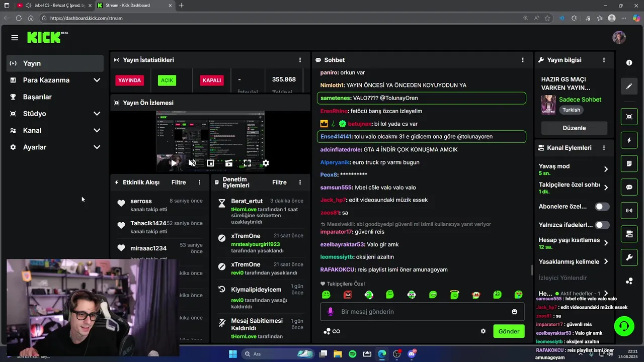Open the emoji picker in message box
The image size is (644, 362).
(514, 312)
